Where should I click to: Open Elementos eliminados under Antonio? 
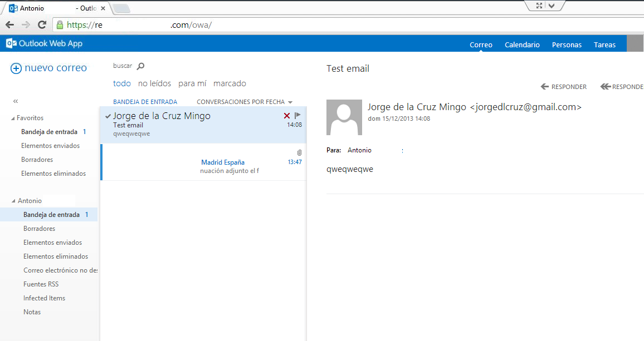(56, 256)
